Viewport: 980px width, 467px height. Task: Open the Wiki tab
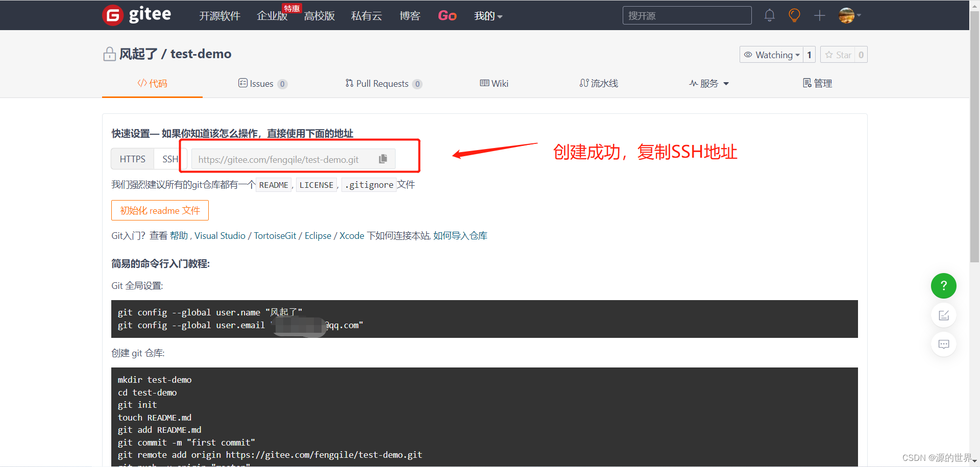pyautogui.click(x=494, y=83)
